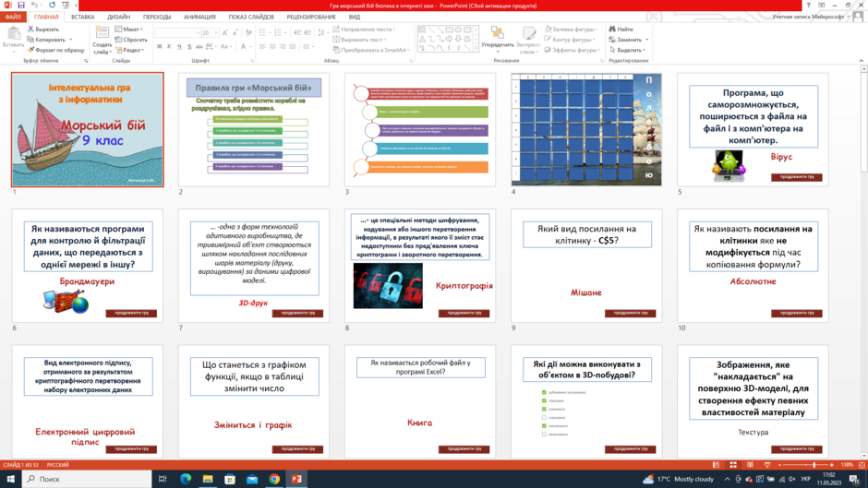This screenshot has width=868, height=488.
Task: Collapse the ribbon with the chevron
Action: (x=862, y=60)
